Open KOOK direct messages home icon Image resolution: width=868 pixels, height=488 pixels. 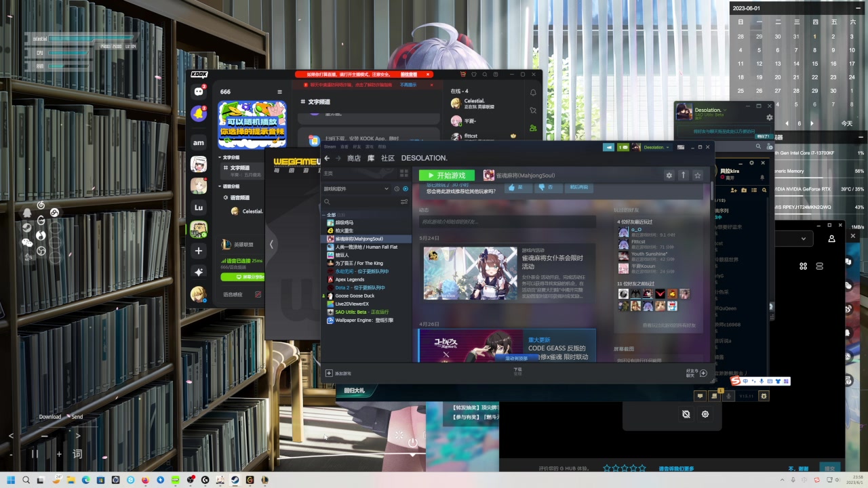[199, 91]
